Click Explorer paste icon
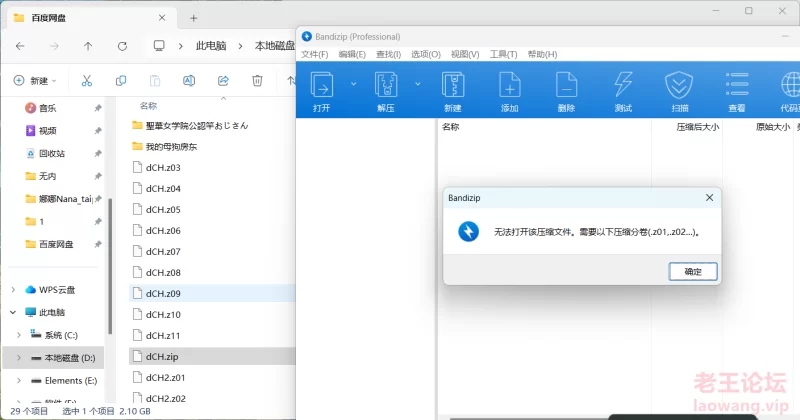Image resolution: width=800 pixels, height=420 pixels. pos(155,81)
